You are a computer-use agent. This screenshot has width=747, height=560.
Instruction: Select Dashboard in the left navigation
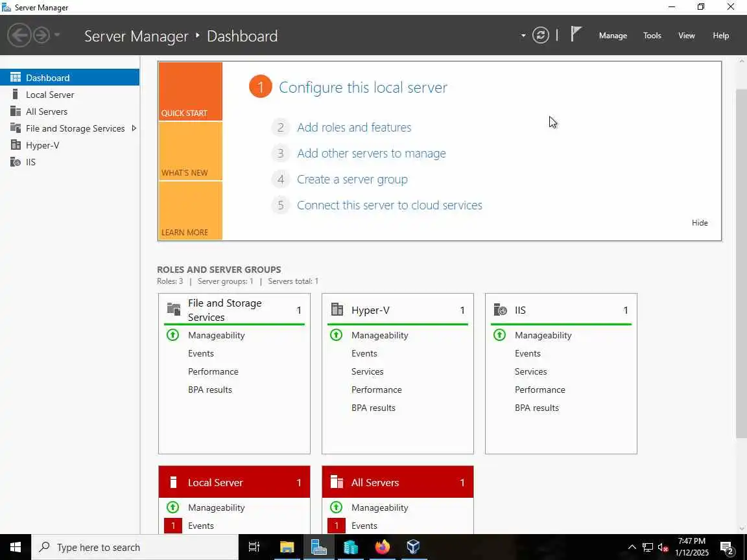(x=69, y=77)
